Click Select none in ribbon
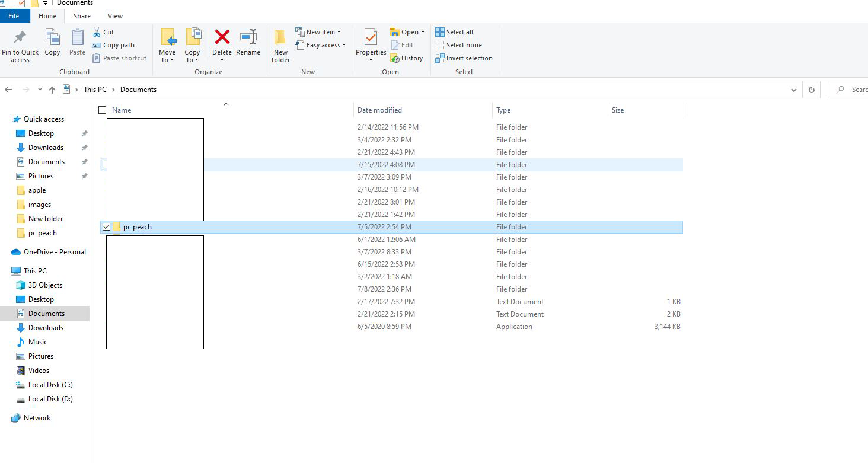Image resolution: width=868 pixels, height=463 pixels. (458, 45)
